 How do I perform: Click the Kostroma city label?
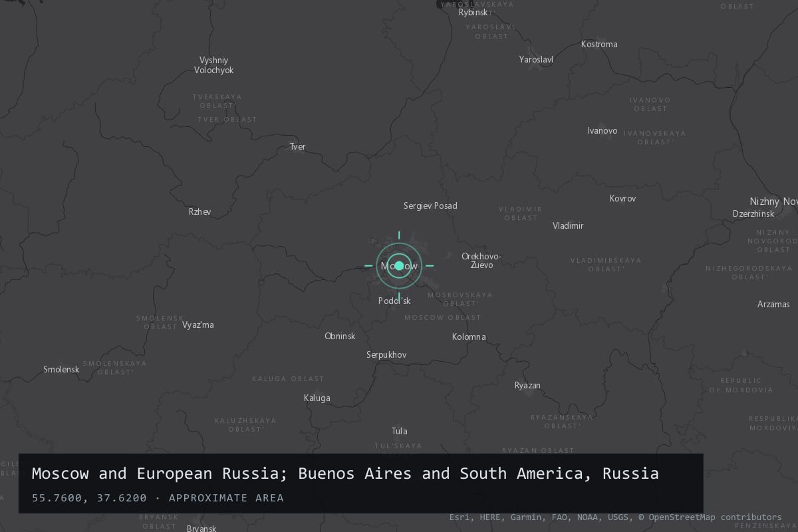click(x=599, y=45)
